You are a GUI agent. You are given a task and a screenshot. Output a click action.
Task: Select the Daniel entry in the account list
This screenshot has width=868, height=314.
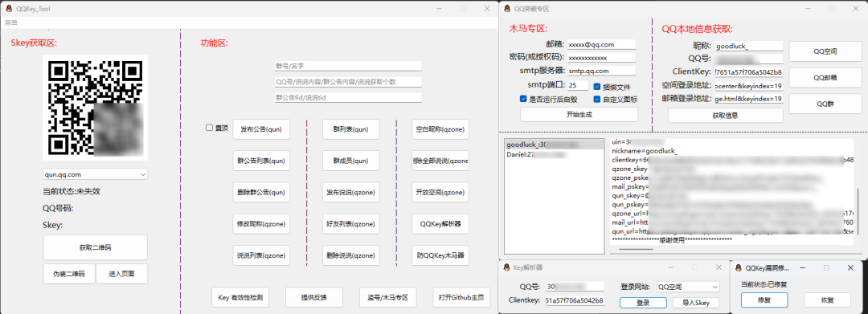click(554, 155)
